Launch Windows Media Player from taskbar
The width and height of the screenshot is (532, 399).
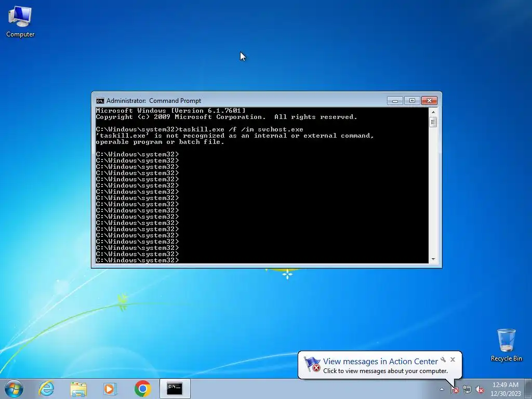coord(110,389)
